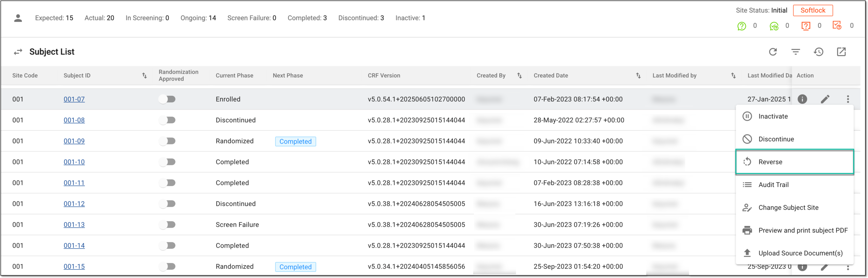Click the subject person icon in summary bar
The height and width of the screenshot is (278, 868).
click(18, 18)
